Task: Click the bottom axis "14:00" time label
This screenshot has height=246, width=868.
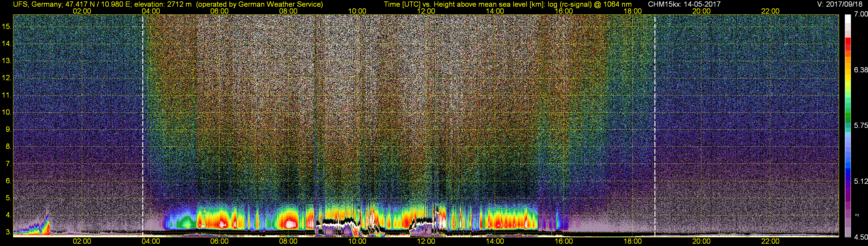Action: (495, 241)
